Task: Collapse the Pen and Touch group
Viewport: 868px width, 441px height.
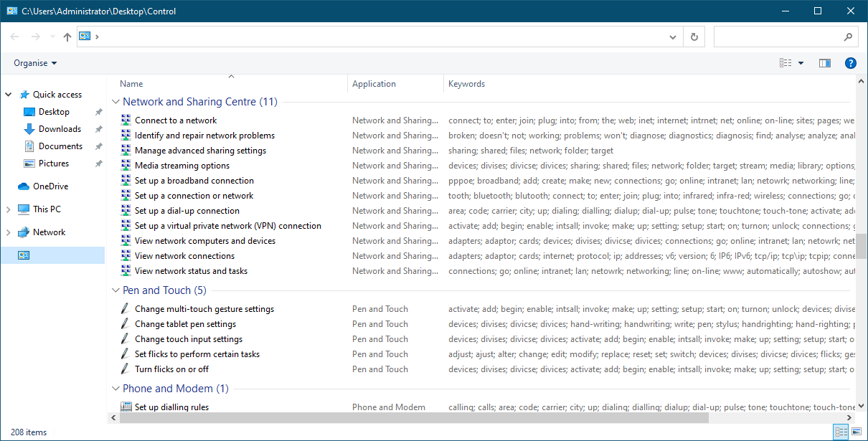Action: pyautogui.click(x=116, y=290)
